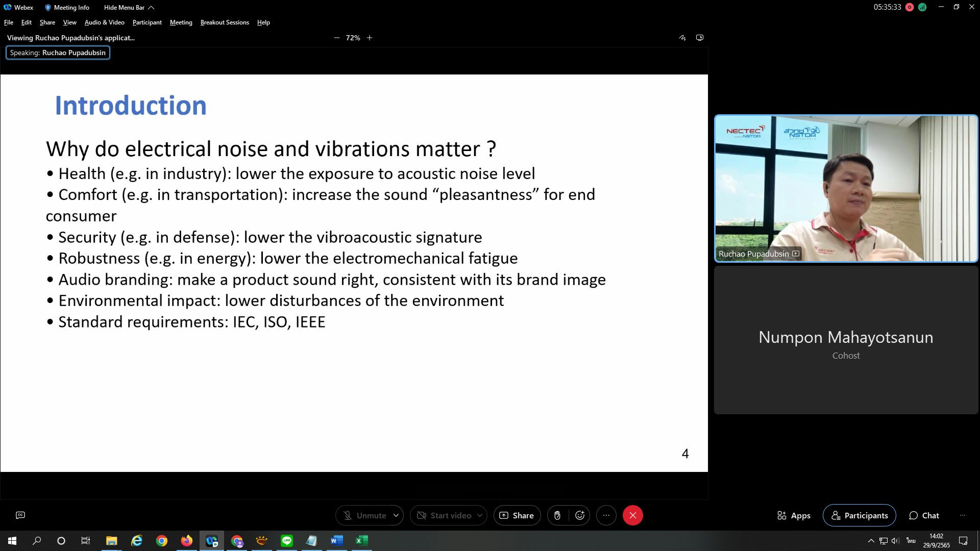The image size is (980, 551).
Task: Open the more options ellipsis button
Action: [606, 515]
